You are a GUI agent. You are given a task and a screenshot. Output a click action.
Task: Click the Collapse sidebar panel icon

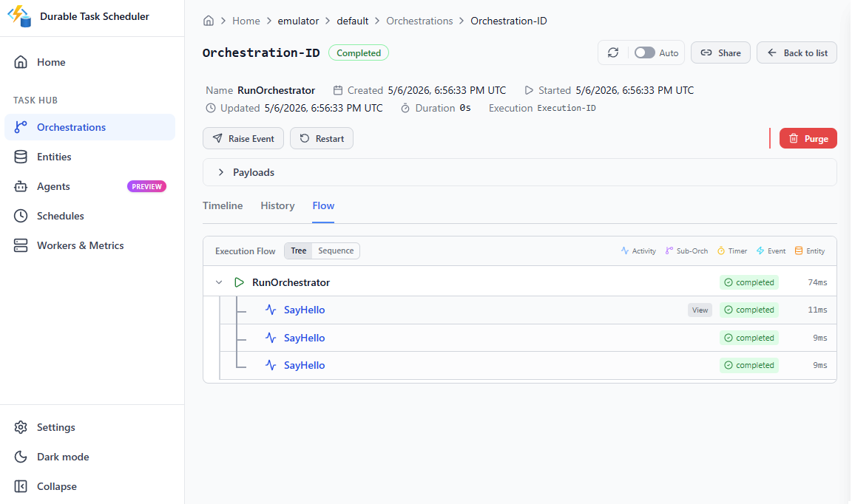(21, 486)
